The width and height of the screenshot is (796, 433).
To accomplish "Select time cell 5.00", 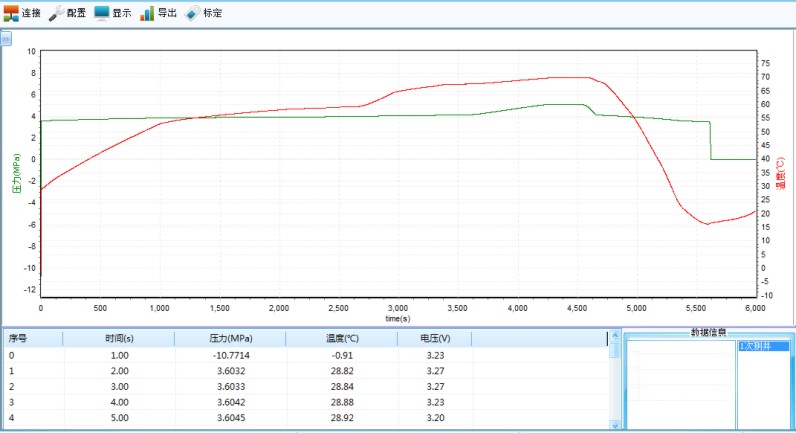I will [x=120, y=418].
